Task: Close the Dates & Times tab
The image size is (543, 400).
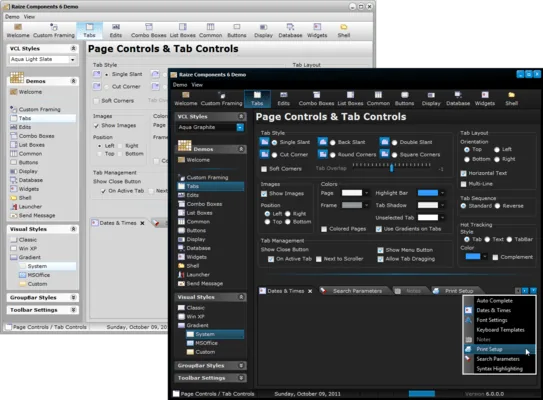Action: tap(310, 291)
